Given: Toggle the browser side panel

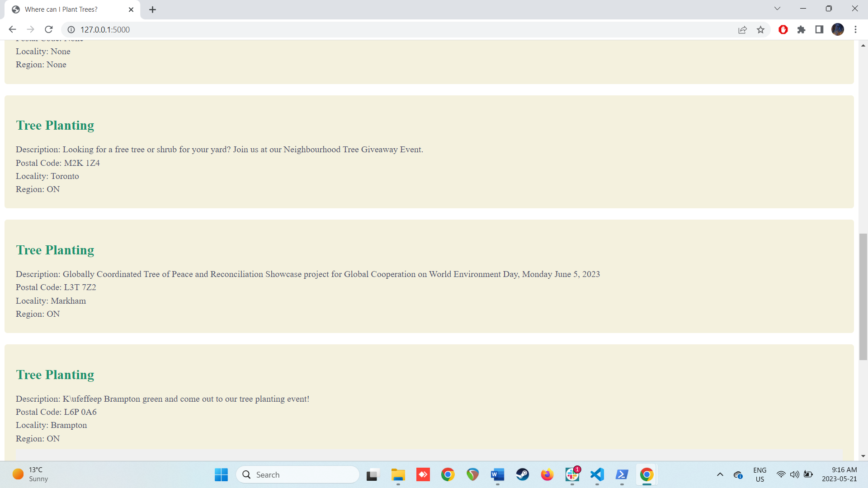Looking at the screenshot, I should pos(819,29).
